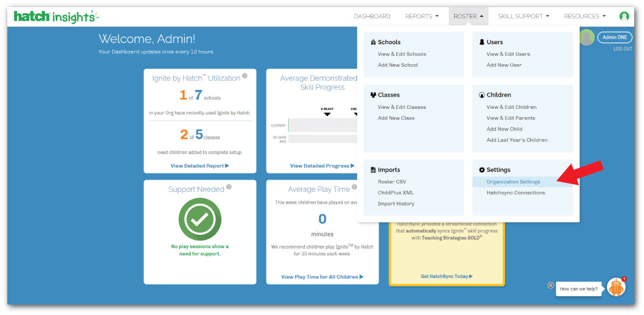Open Import History
This screenshot has width=644, height=315.
(396, 203)
